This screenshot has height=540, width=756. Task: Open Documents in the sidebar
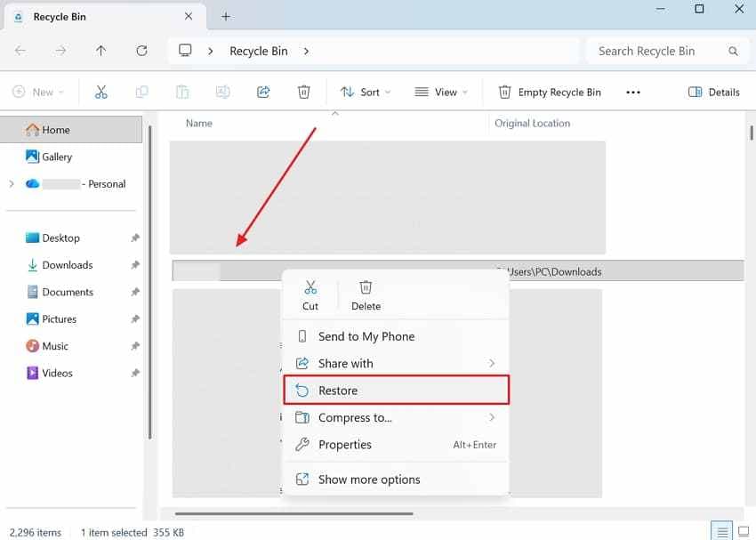click(67, 292)
